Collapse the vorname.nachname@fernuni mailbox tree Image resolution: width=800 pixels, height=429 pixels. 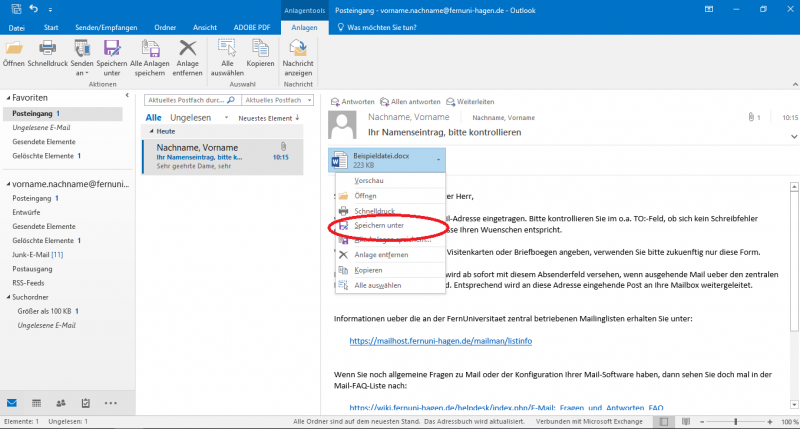tap(8, 184)
